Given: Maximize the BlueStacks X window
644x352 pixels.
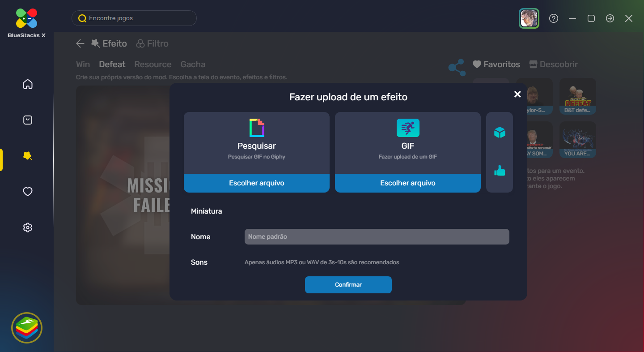Looking at the screenshot, I should pos(591,18).
